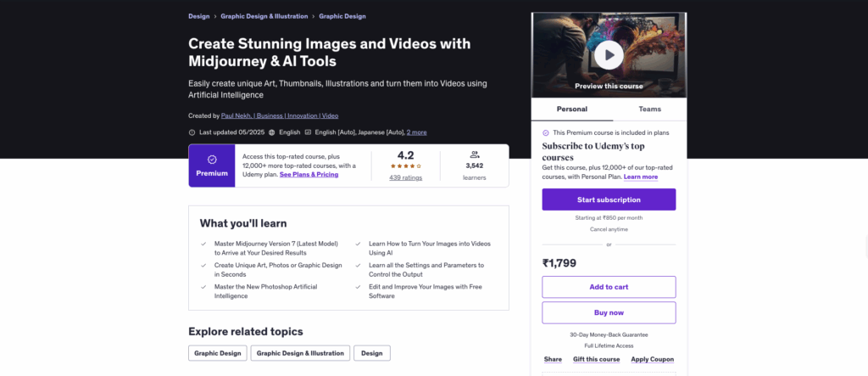Click the closed captions icon
The image size is (868, 376).
pyautogui.click(x=309, y=132)
